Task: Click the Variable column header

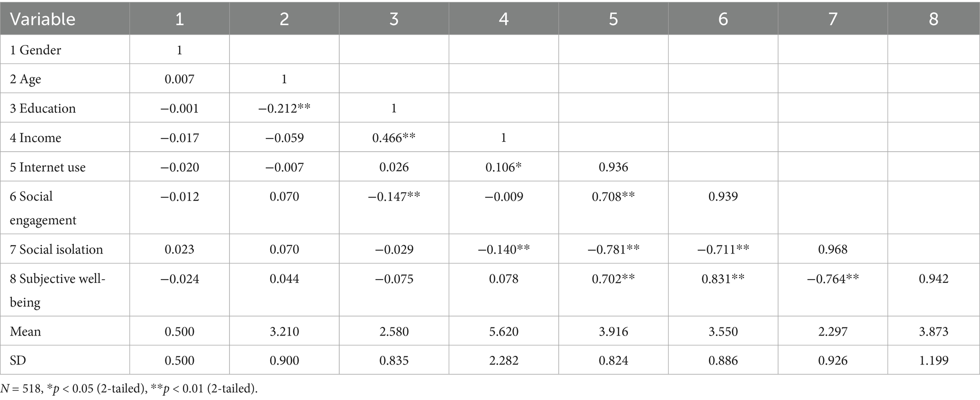Action: click(x=43, y=19)
